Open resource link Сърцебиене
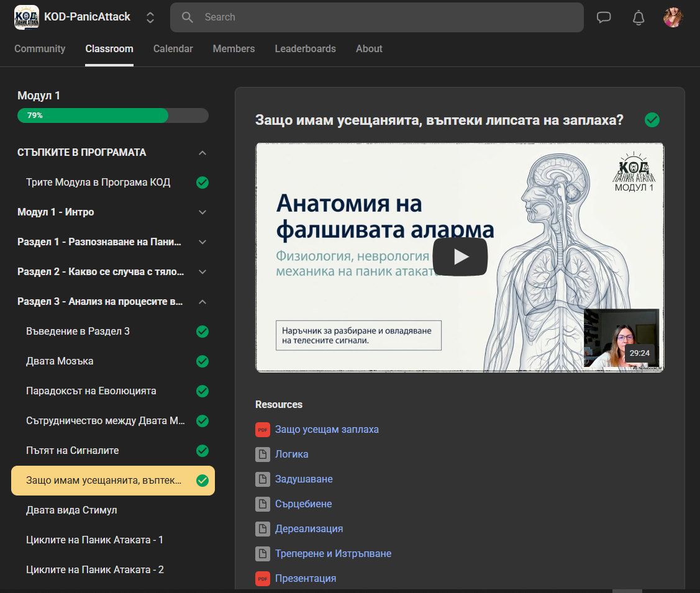The width and height of the screenshot is (700, 593). [304, 504]
